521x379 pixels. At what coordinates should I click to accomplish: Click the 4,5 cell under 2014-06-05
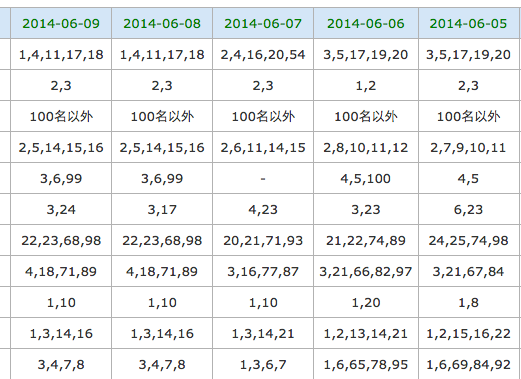[468, 178]
